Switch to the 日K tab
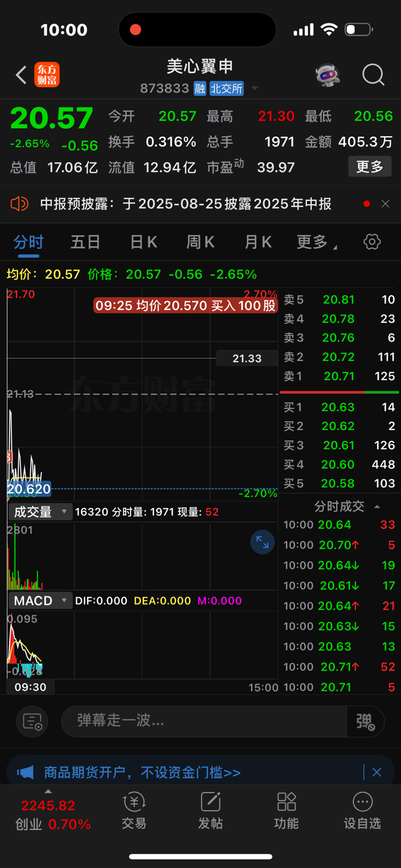The height and width of the screenshot is (868, 401). [x=143, y=242]
